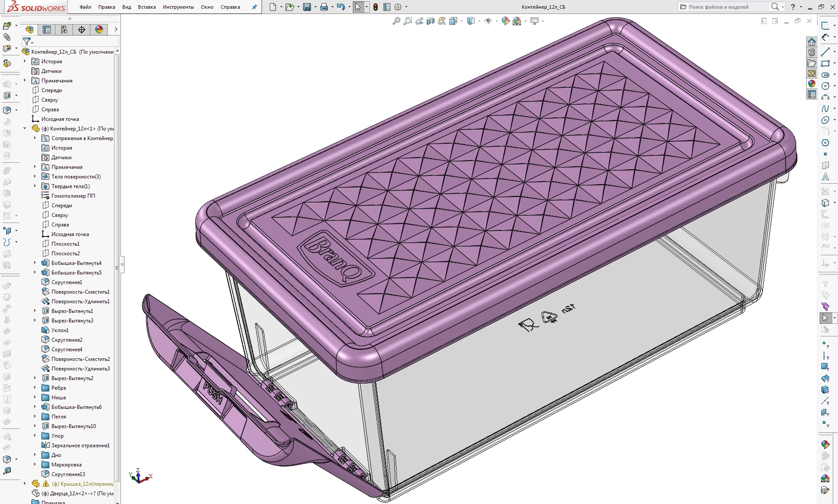The image size is (838, 504).
Task: Switch to the PropertyManager tab
Action: coord(47,30)
